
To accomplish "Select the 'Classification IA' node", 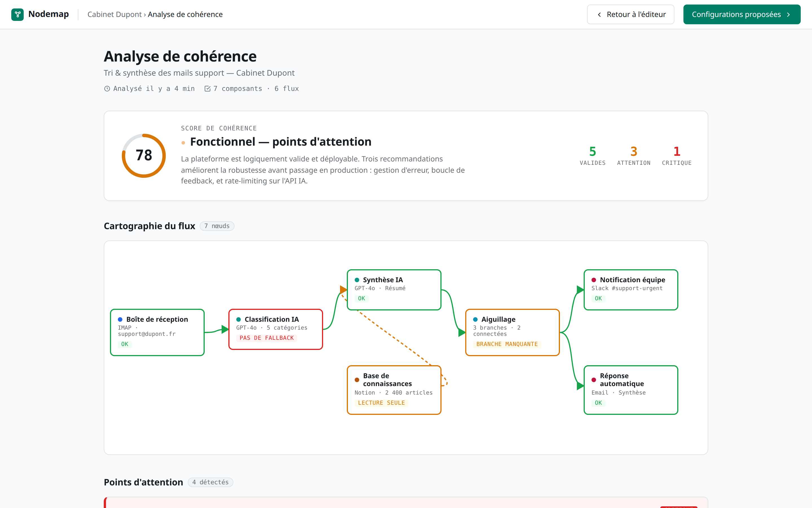I will click(x=275, y=329).
